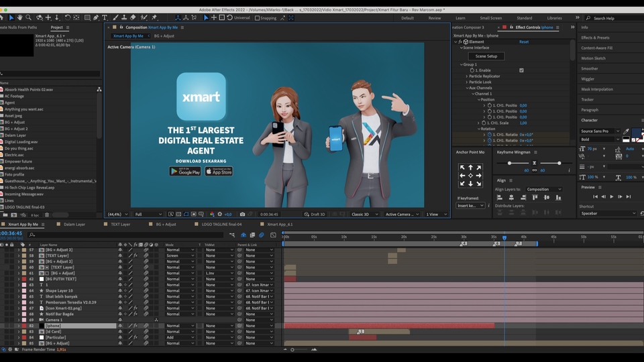Open the Full resolution dropdown
Image resolution: width=644 pixels, height=362 pixels.
[148, 215]
